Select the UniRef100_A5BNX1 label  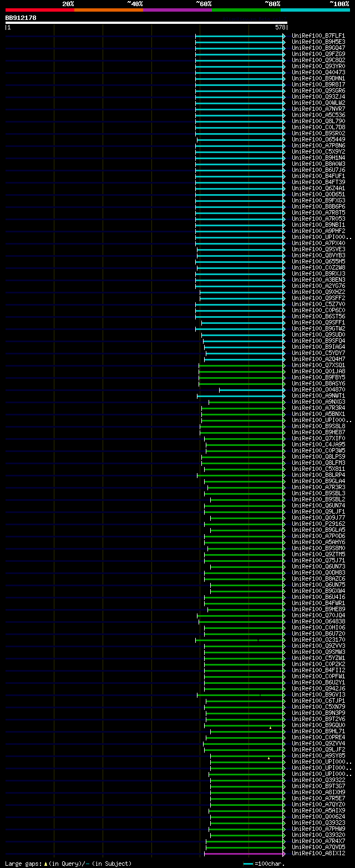[x=318, y=414]
